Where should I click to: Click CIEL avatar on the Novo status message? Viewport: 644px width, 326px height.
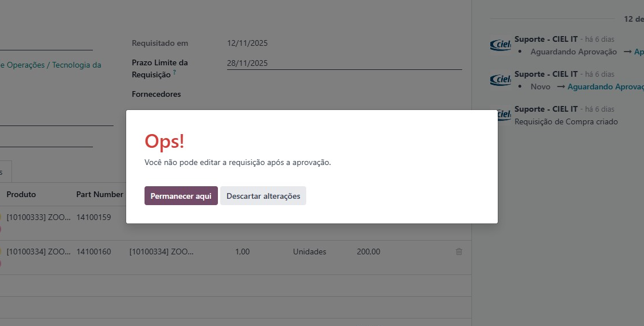tap(501, 80)
